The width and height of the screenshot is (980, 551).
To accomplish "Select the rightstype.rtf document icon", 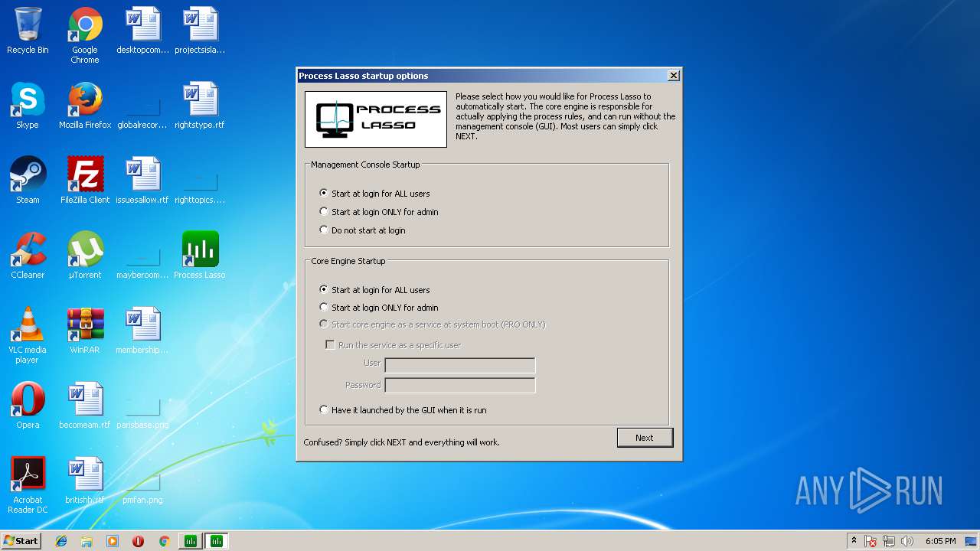I will pyautogui.click(x=200, y=106).
